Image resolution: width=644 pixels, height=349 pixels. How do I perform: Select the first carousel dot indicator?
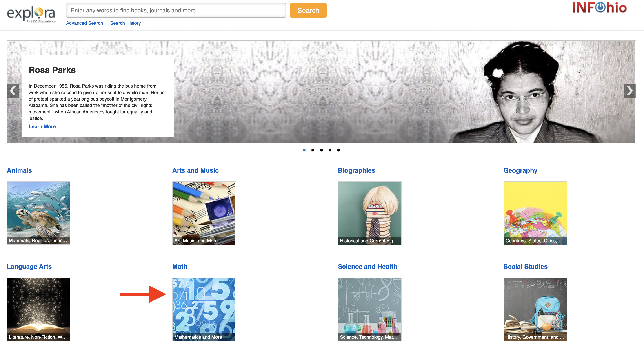pos(304,150)
